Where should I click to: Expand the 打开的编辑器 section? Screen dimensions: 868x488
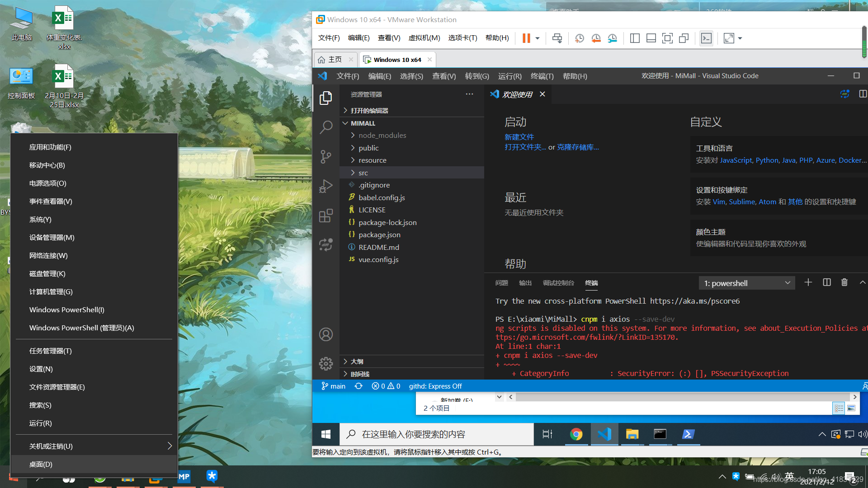[412, 111]
